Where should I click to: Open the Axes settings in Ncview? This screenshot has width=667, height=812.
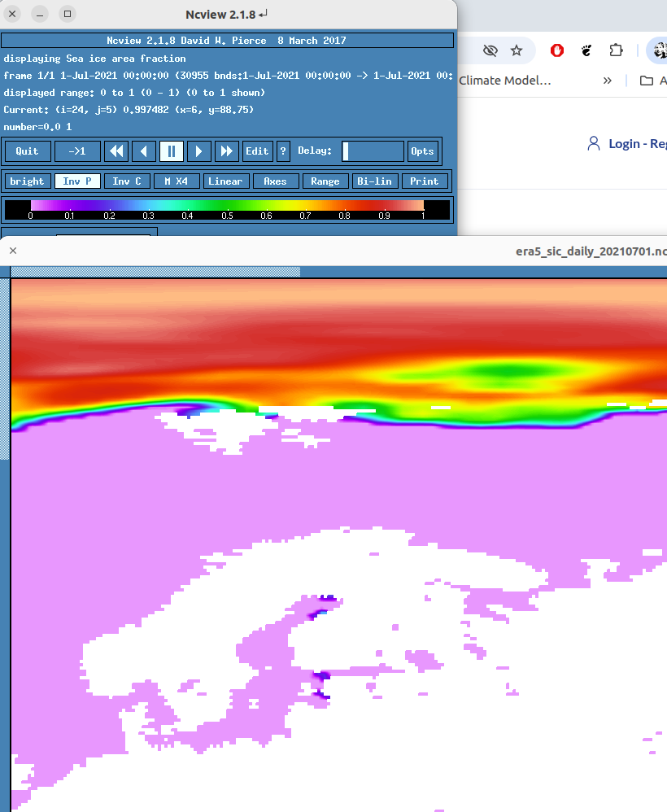(275, 181)
